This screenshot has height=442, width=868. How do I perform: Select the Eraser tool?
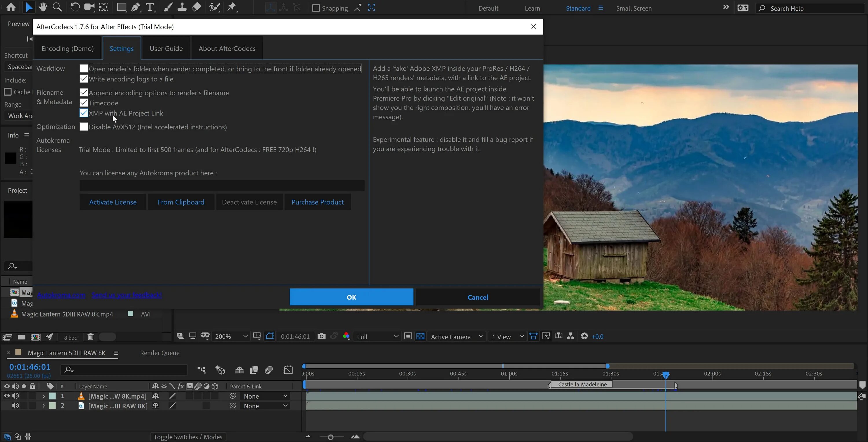pyautogui.click(x=196, y=7)
